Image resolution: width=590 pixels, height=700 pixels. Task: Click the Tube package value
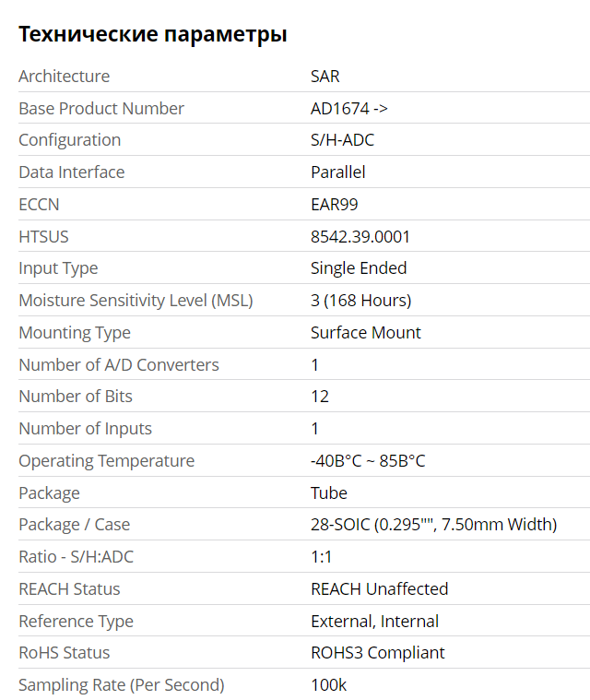(328, 493)
